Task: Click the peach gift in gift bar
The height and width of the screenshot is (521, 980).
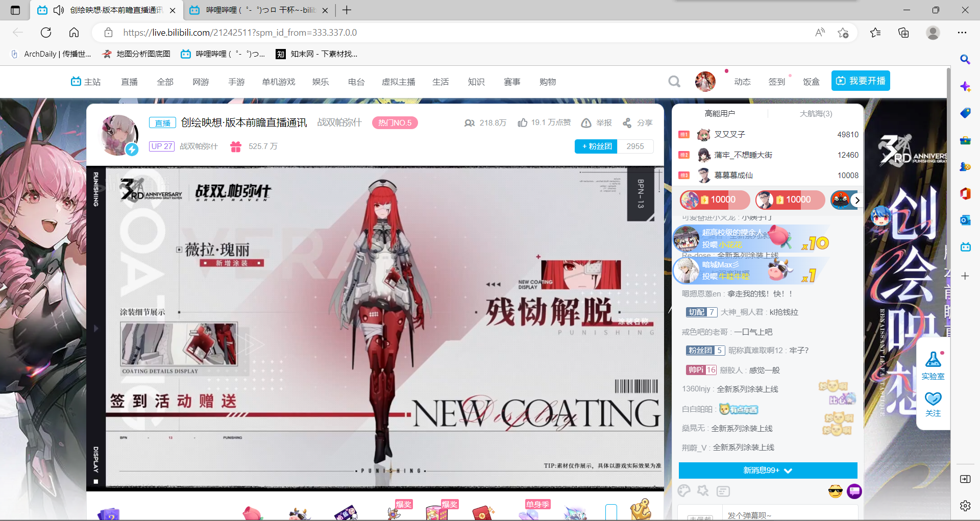Action: [253, 513]
